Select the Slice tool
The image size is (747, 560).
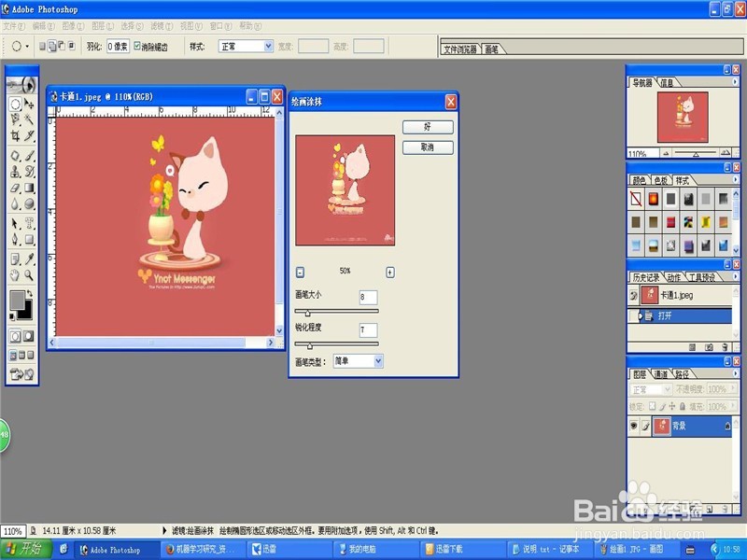coord(29,135)
